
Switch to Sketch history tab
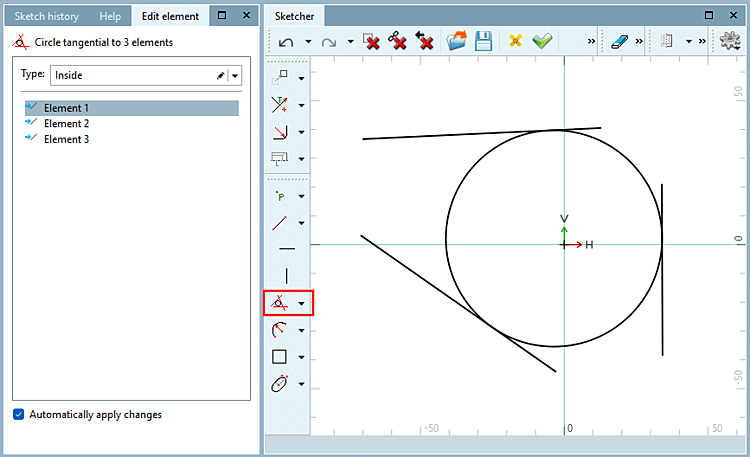pos(46,16)
